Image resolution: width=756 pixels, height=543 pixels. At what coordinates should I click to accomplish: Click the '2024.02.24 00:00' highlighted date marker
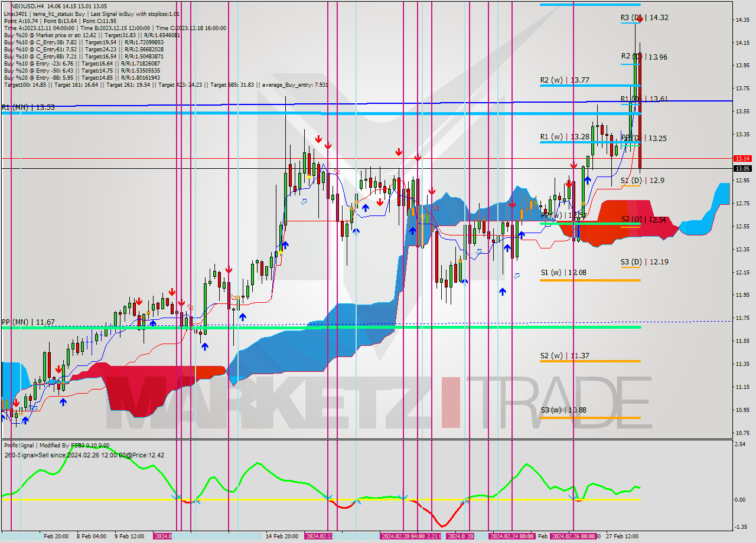tap(511, 537)
